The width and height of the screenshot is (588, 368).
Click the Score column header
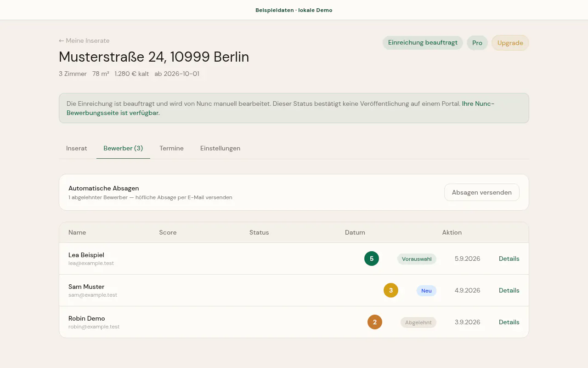(168, 232)
